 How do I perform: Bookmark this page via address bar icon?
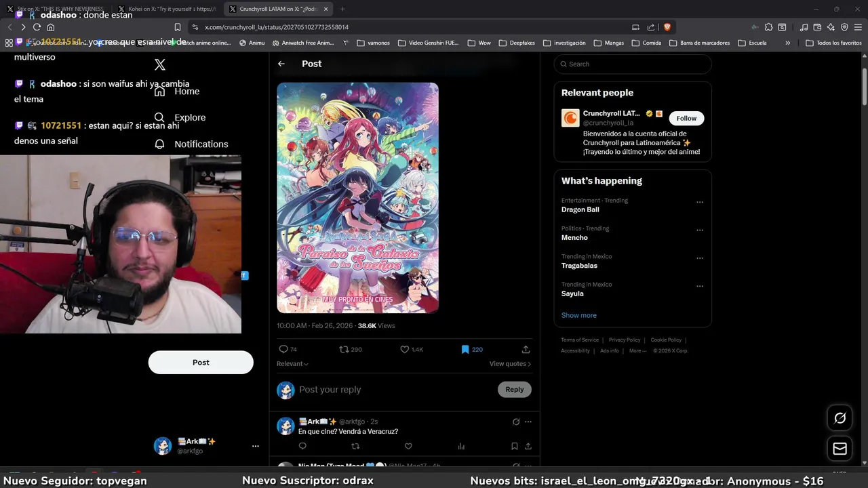178,27
